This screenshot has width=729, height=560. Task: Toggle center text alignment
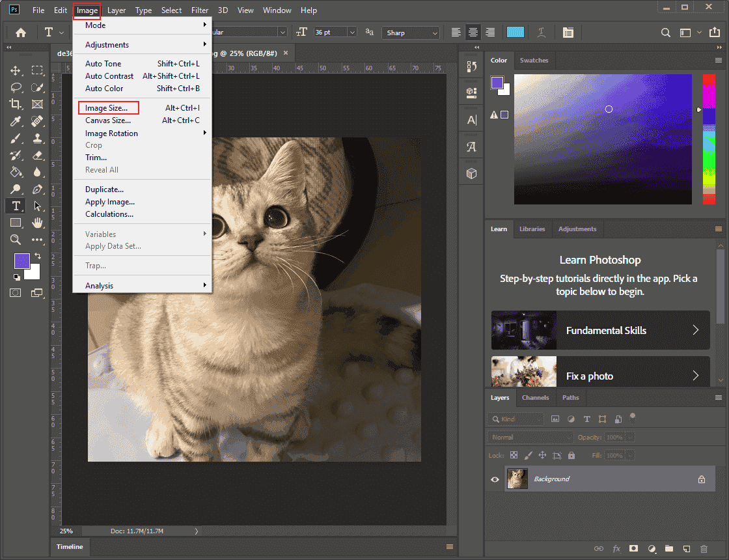point(473,32)
